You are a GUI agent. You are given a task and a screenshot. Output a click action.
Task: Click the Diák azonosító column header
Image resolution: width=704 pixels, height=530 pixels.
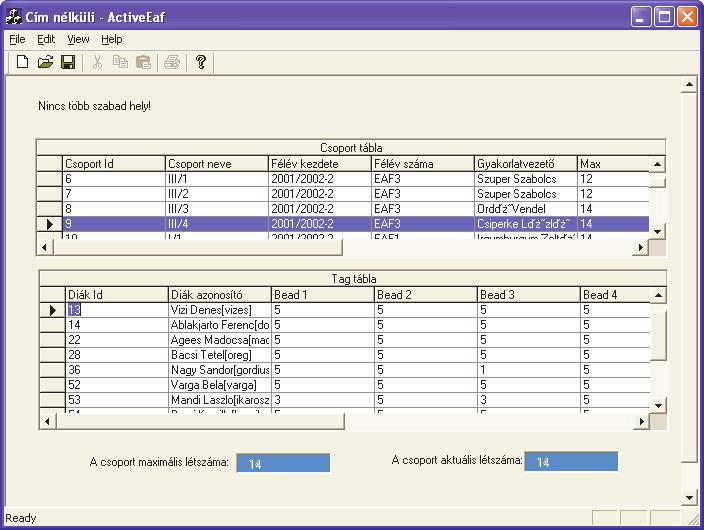[x=220, y=295]
